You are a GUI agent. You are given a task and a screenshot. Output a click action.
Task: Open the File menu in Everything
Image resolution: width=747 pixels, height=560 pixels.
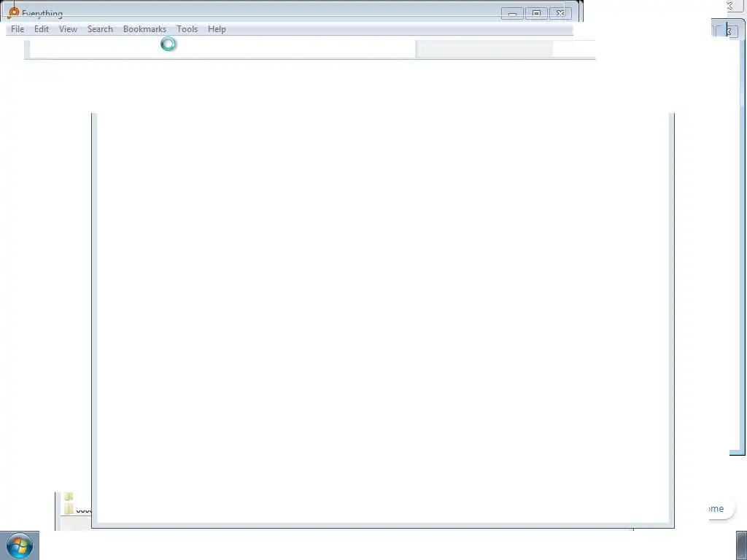coord(18,29)
